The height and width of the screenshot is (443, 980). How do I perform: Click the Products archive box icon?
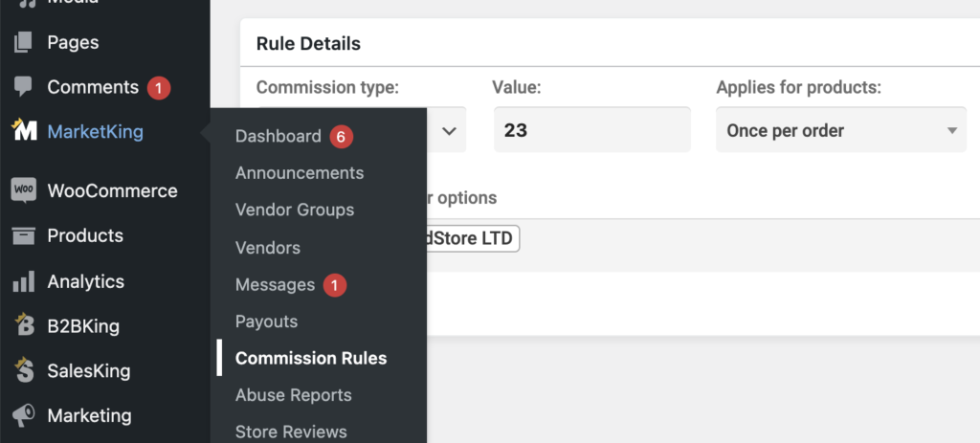[24, 235]
